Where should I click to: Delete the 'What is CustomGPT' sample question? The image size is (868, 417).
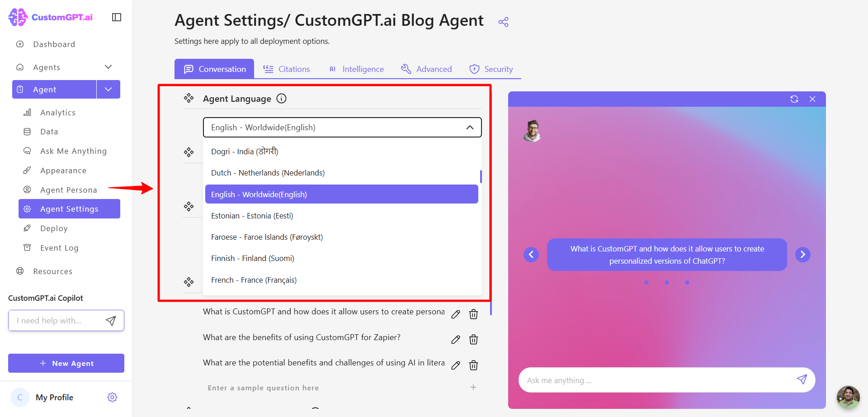click(x=473, y=314)
